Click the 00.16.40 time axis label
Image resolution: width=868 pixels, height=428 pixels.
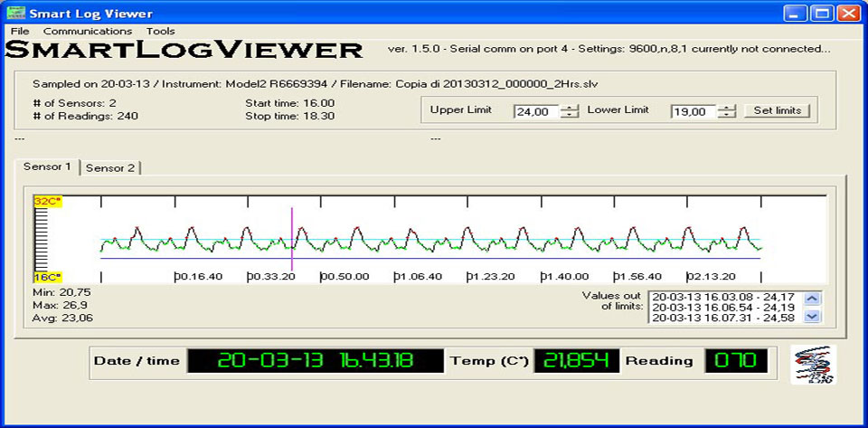[x=198, y=277]
